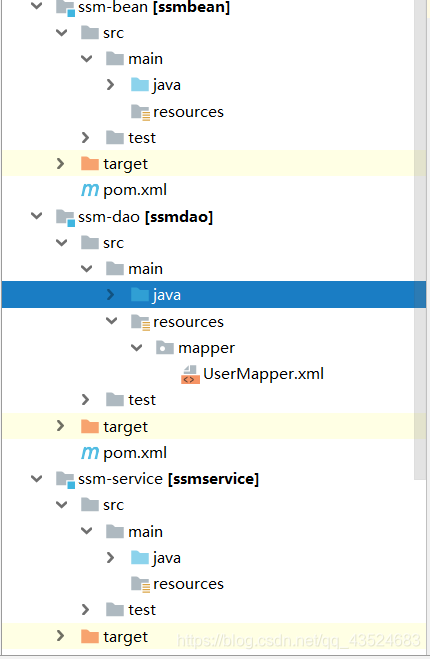Click the resources folder icon in ssm-dao
The width and height of the screenshot is (430, 659).
pos(140,322)
